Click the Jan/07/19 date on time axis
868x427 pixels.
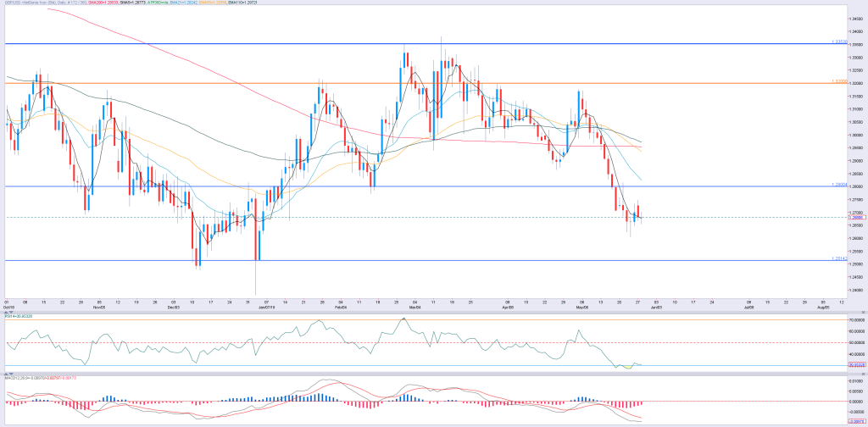(265, 306)
